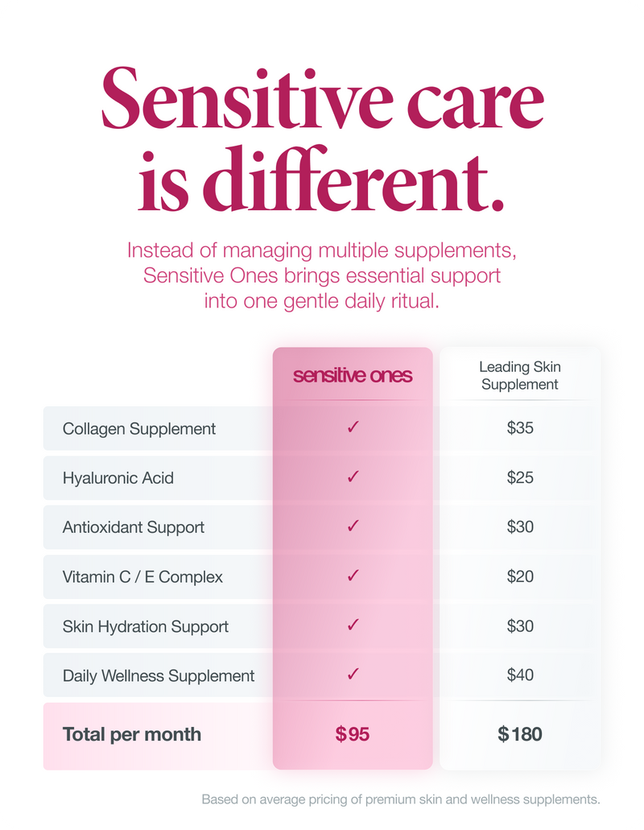Screen dimensions: 644x830
Task: Click the $40 daily wellness price
Action: [520, 675]
